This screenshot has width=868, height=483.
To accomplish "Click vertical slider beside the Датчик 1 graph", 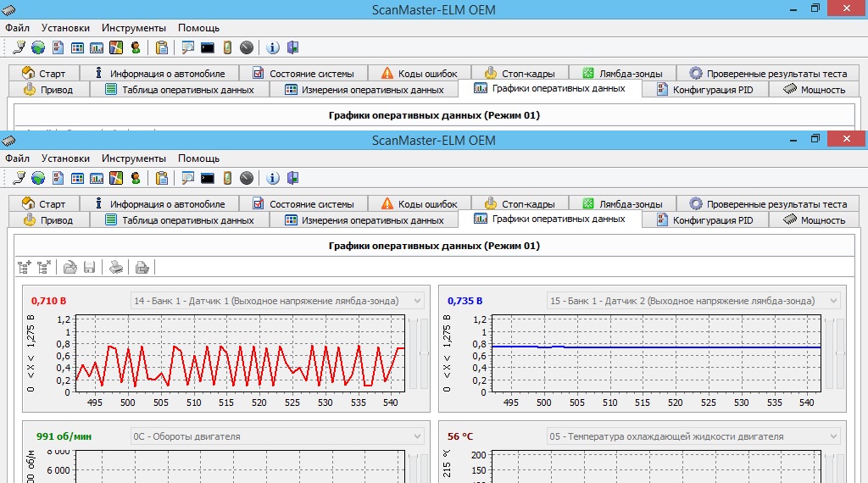I will tap(414, 353).
